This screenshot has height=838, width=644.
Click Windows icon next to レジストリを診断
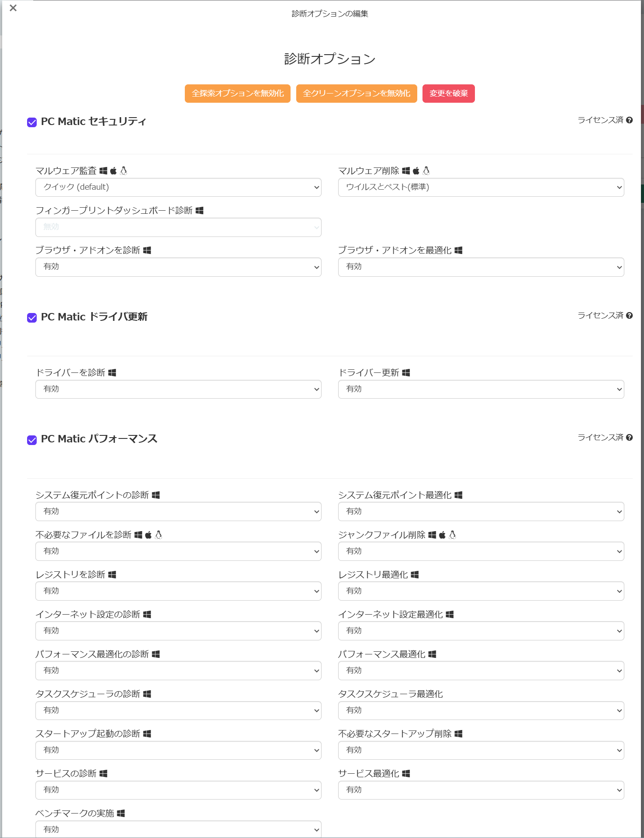tap(112, 575)
